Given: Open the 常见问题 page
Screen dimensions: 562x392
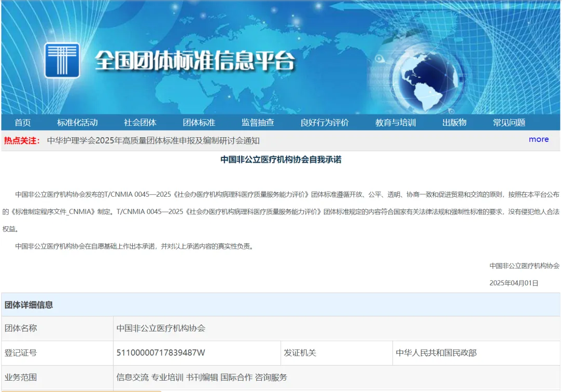Looking at the screenshot, I should point(509,122).
